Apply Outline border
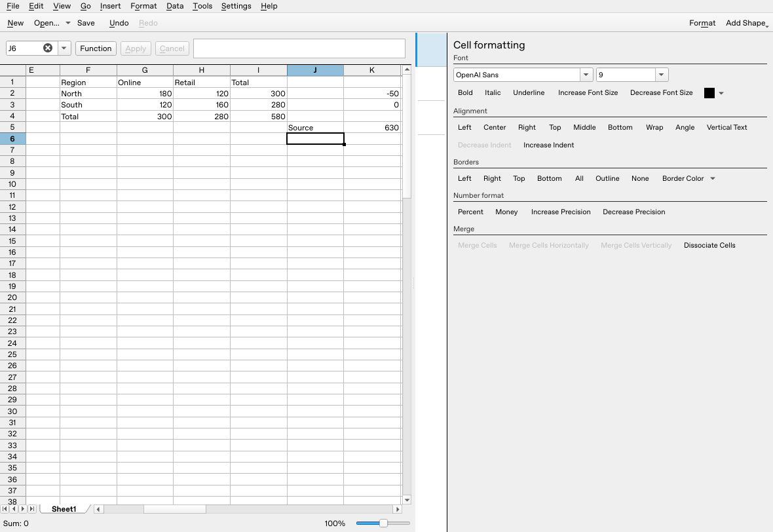Image resolution: width=773 pixels, height=532 pixels. 607,178
